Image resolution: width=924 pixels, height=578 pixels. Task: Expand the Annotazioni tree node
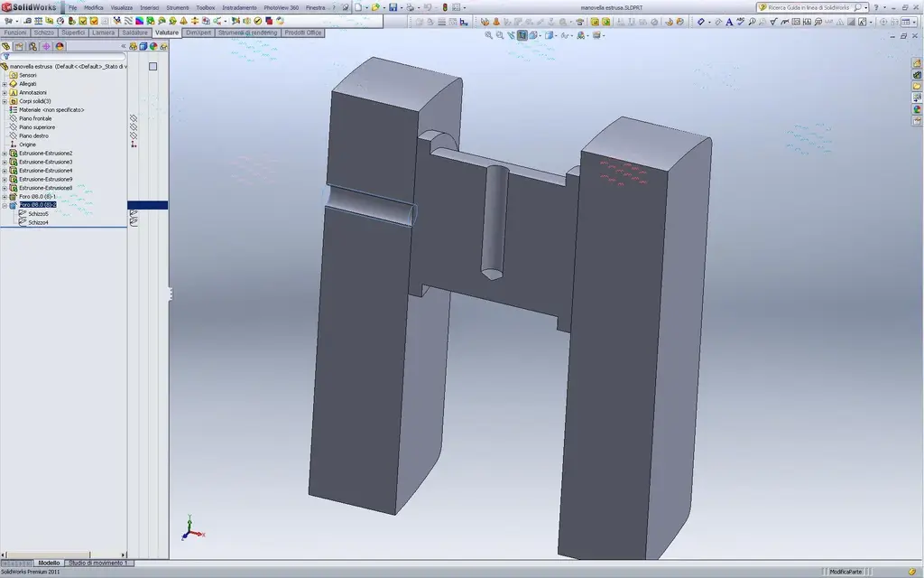[5, 93]
